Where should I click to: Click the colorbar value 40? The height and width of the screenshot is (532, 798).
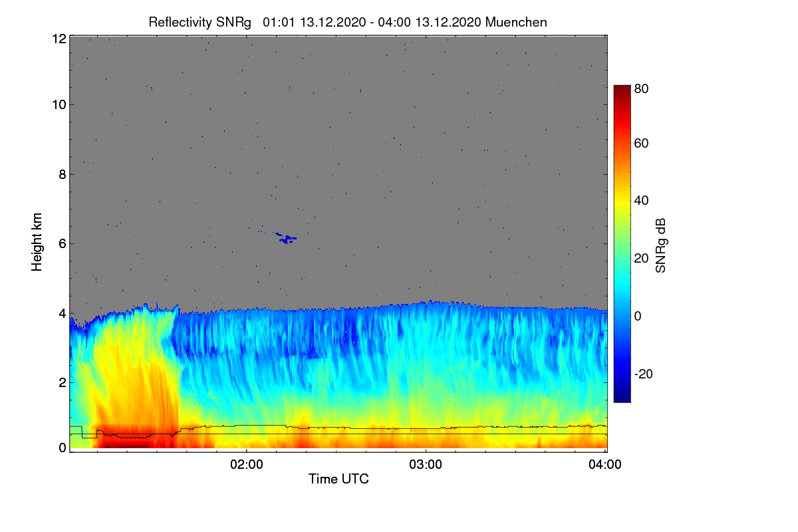click(x=641, y=200)
